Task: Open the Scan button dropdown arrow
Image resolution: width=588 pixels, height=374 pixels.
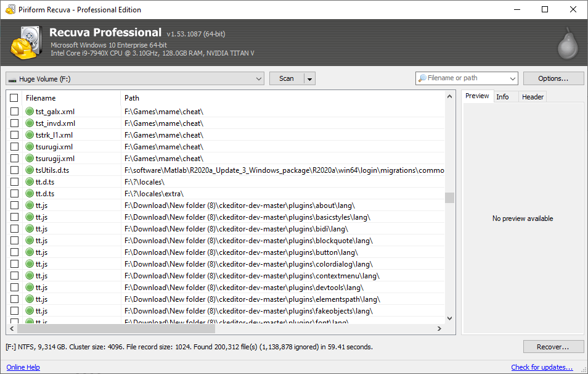Action: coord(310,79)
